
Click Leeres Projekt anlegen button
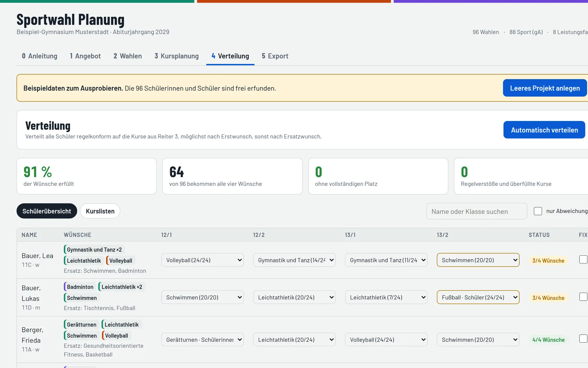coord(545,88)
